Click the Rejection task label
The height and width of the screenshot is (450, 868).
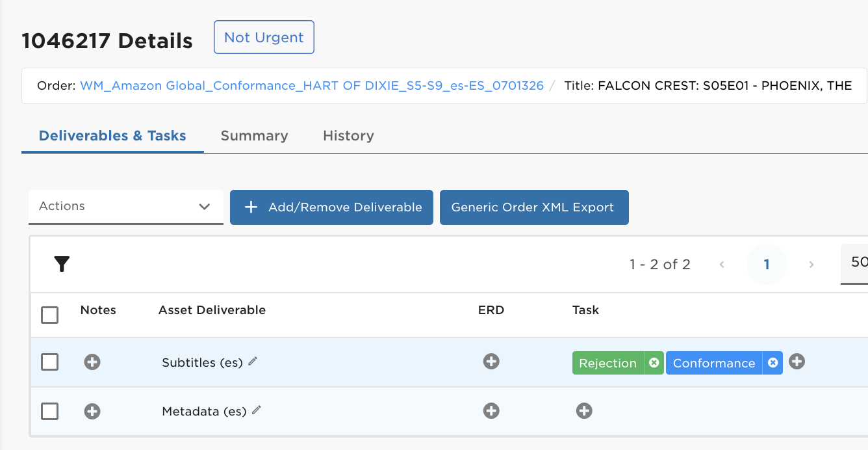coord(608,363)
